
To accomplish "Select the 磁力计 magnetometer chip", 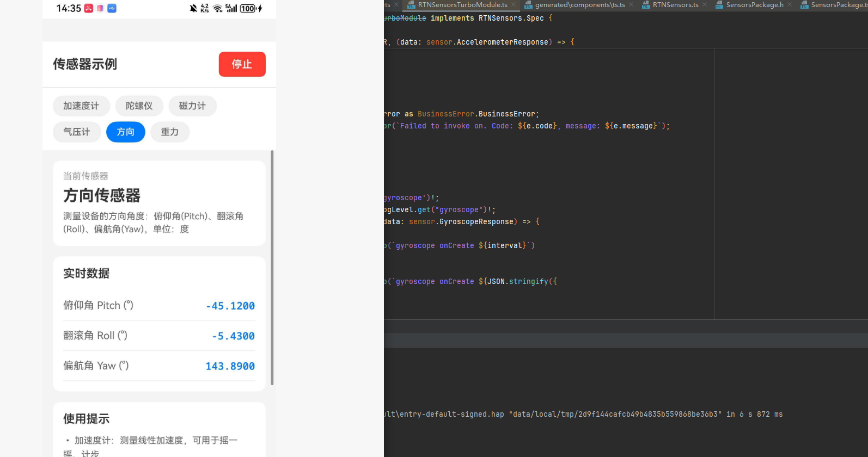I will click(192, 106).
